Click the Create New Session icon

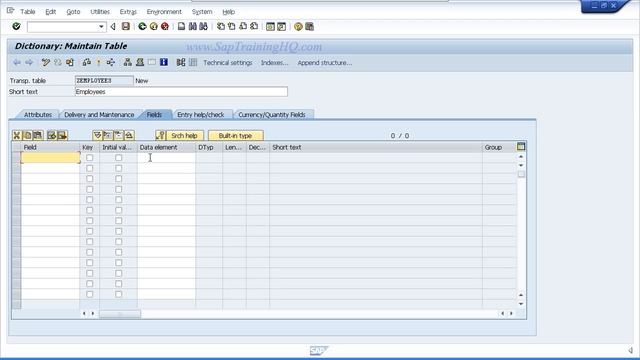270,27
